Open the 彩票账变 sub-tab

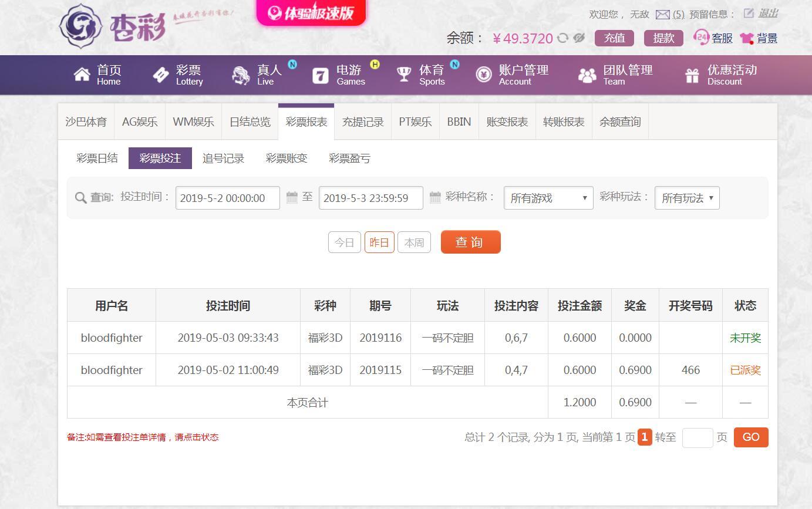point(287,159)
